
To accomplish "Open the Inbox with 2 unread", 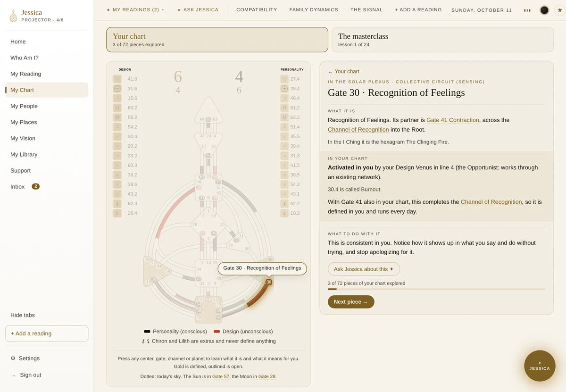I will tap(47, 187).
